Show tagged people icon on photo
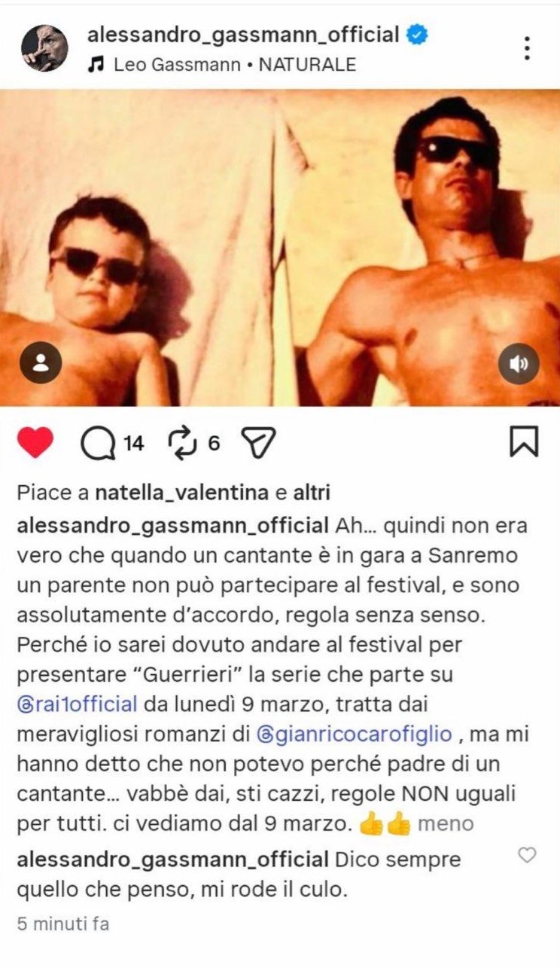The image size is (560, 968). pos(41,362)
